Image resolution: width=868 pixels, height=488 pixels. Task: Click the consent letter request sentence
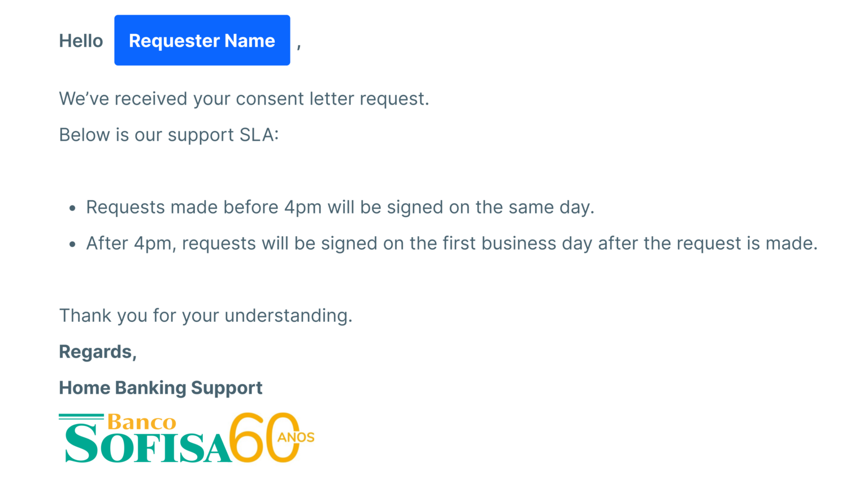244,99
